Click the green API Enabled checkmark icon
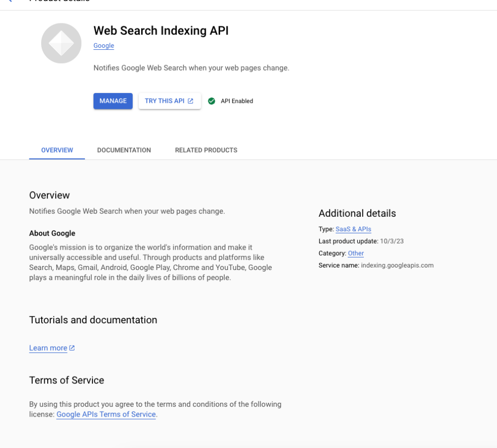497x448 pixels. tap(211, 101)
